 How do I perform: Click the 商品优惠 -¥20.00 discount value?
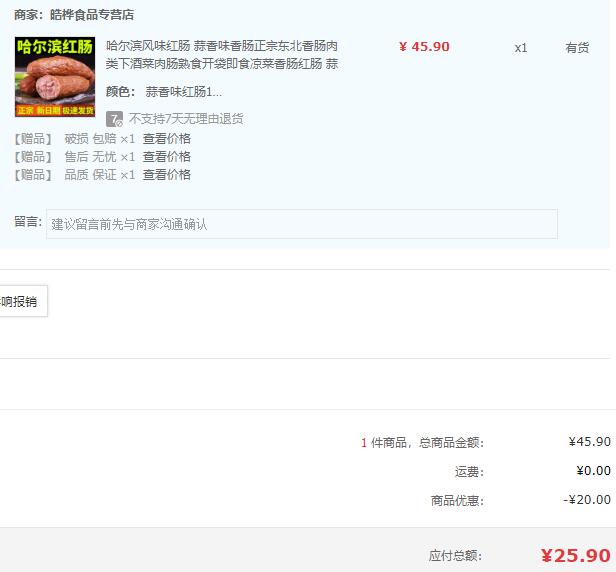587,500
